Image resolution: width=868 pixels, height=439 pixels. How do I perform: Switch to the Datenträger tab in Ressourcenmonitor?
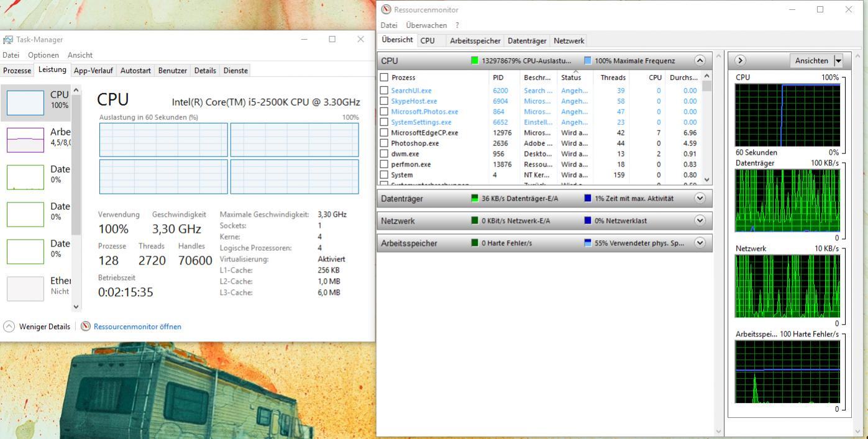[527, 41]
